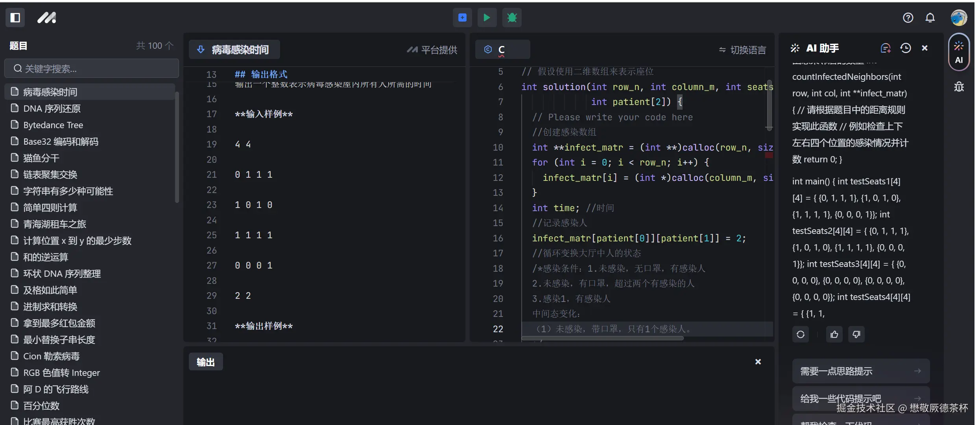The height and width of the screenshot is (425, 980).
Task: Toggle the left sidebar panel icon
Action: coord(15,18)
